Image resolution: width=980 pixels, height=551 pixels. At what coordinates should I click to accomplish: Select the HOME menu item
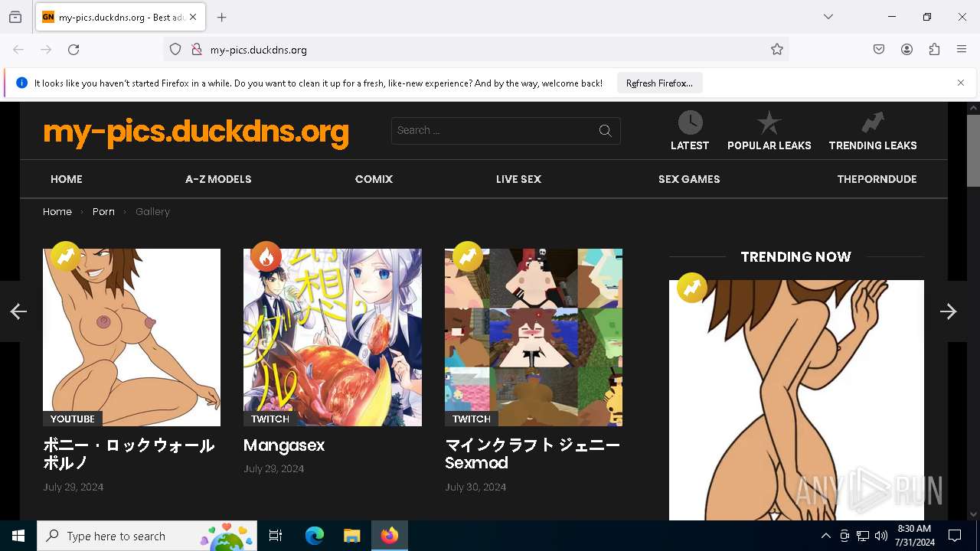(67, 179)
